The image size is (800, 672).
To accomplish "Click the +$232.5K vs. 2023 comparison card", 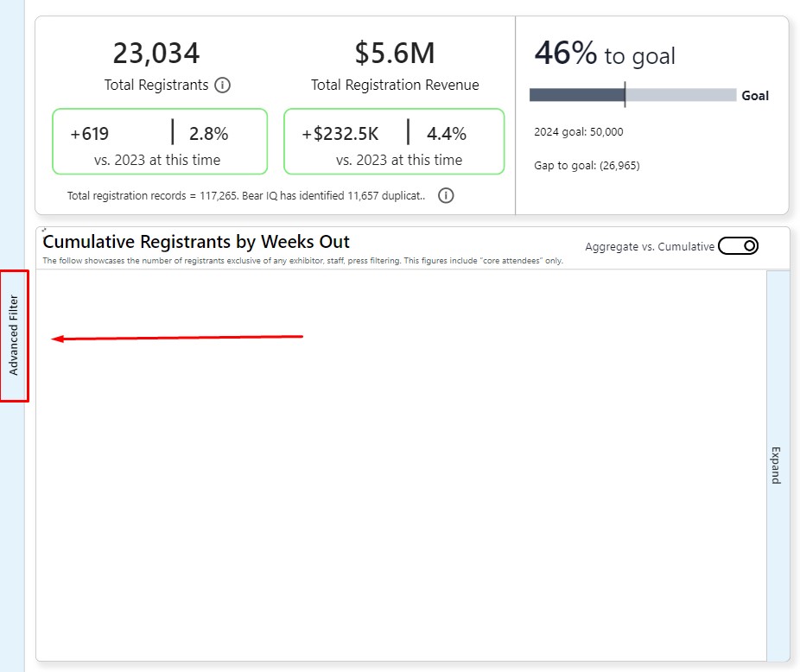I will click(394, 141).
